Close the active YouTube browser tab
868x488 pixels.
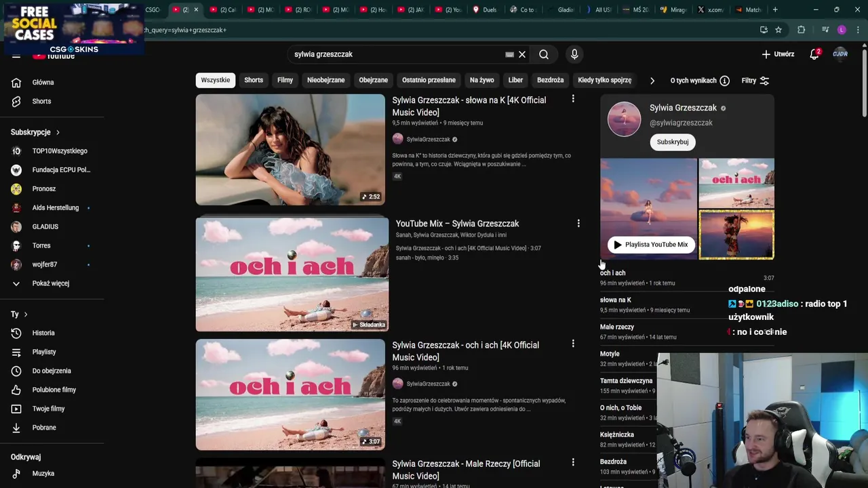click(196, 9)
